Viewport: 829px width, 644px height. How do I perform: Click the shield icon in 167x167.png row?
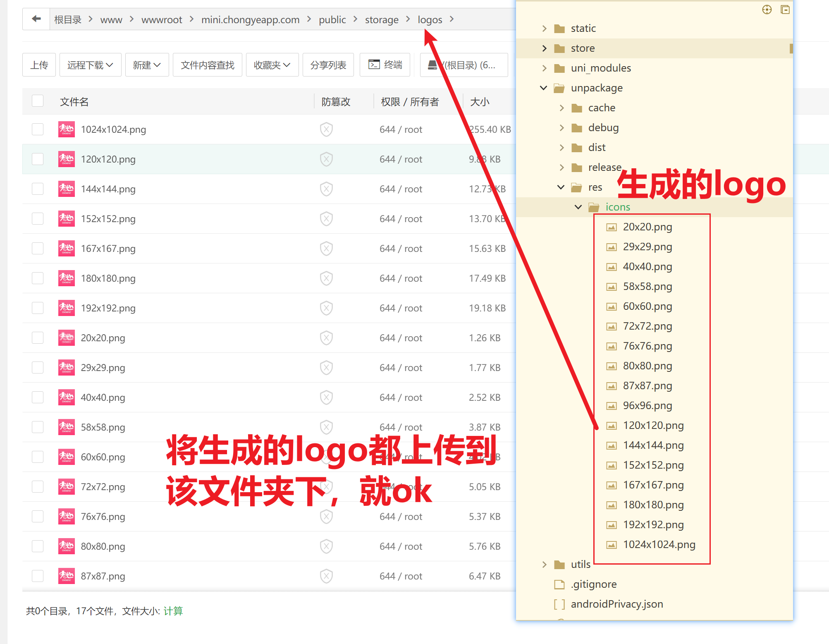[x=326, y=249]
